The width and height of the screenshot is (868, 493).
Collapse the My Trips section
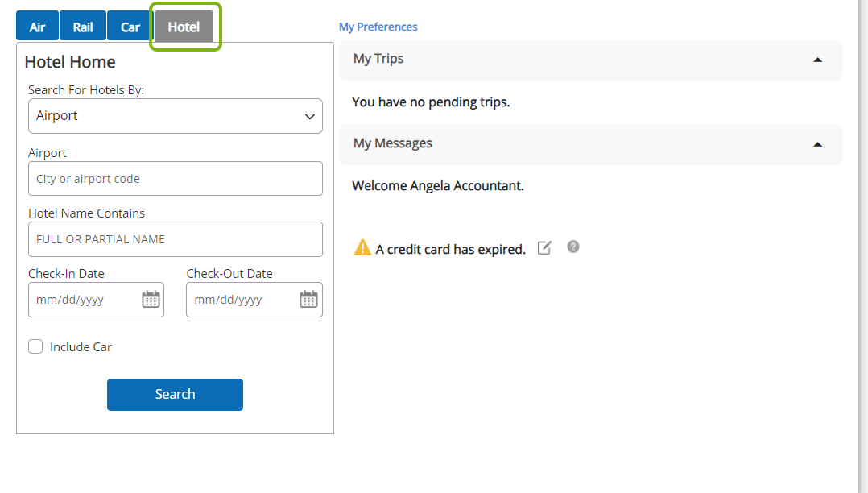tap(817, 60)
